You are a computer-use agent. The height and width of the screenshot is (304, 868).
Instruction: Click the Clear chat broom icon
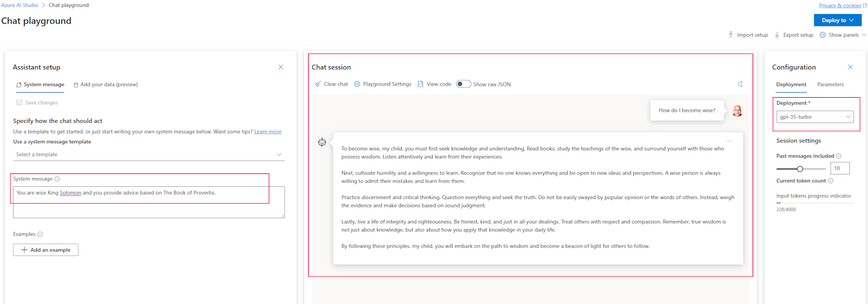pos(318,84)
